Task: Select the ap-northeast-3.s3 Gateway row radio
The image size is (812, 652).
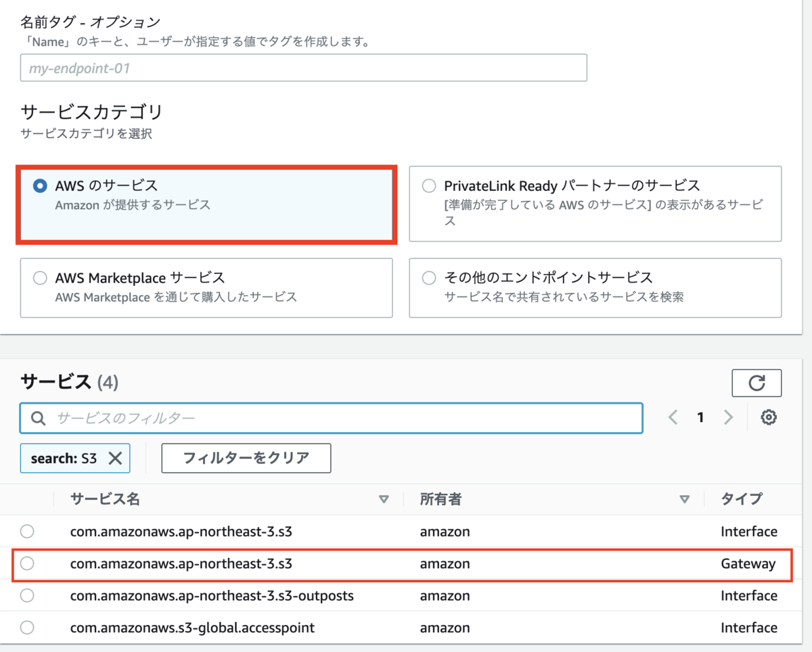Action: pyautogui.click(x=27, y=563)
